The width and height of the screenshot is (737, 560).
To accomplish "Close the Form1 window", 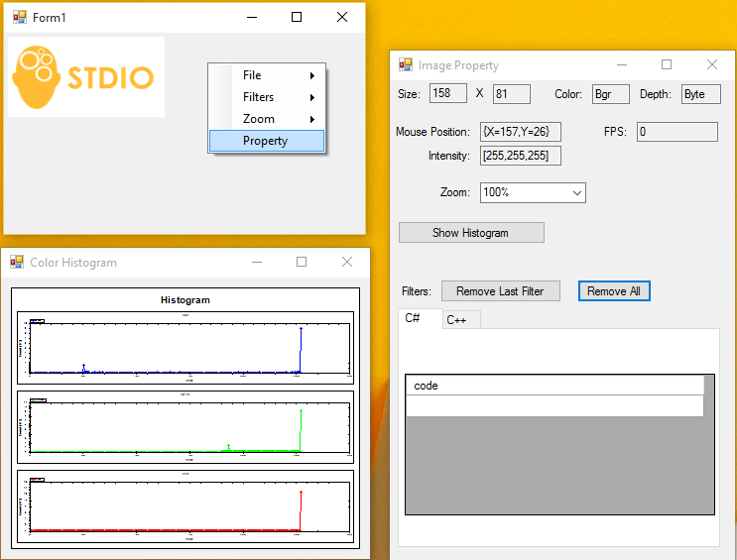I will [x=342, y=18].
